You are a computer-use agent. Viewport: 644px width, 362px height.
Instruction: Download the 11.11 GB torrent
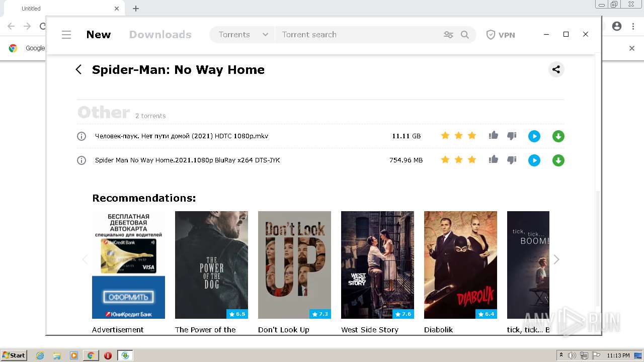coord(558,136)
